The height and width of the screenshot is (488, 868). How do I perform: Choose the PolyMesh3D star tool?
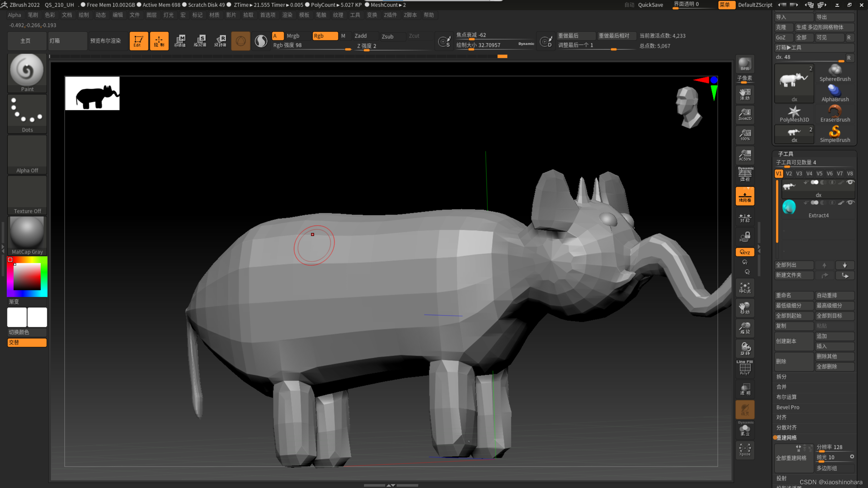[x=794, y=114]
